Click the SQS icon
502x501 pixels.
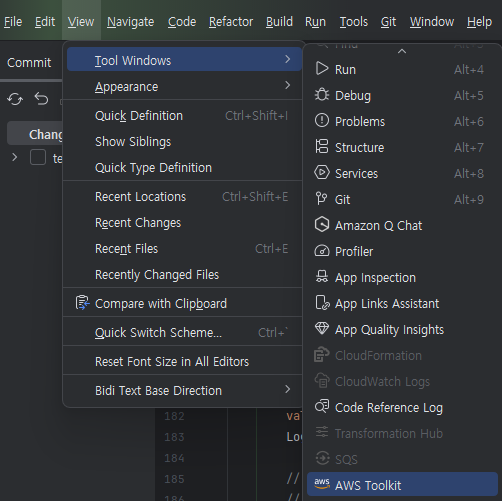pyautogui.click(x=322, y=458)
